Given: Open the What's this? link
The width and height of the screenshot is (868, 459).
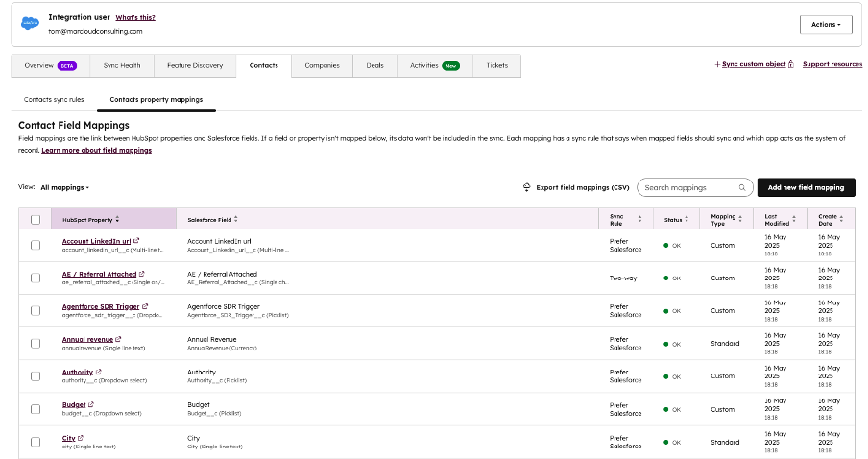Looking at the screenshot, I should point(135,17).
